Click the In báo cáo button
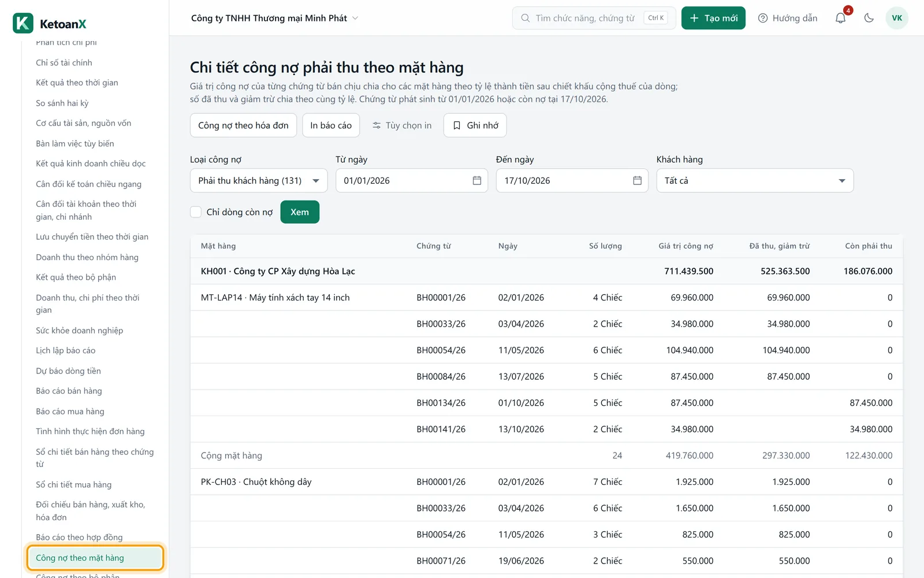Viewport: 924px width, 578px height. tap(331, 125)
